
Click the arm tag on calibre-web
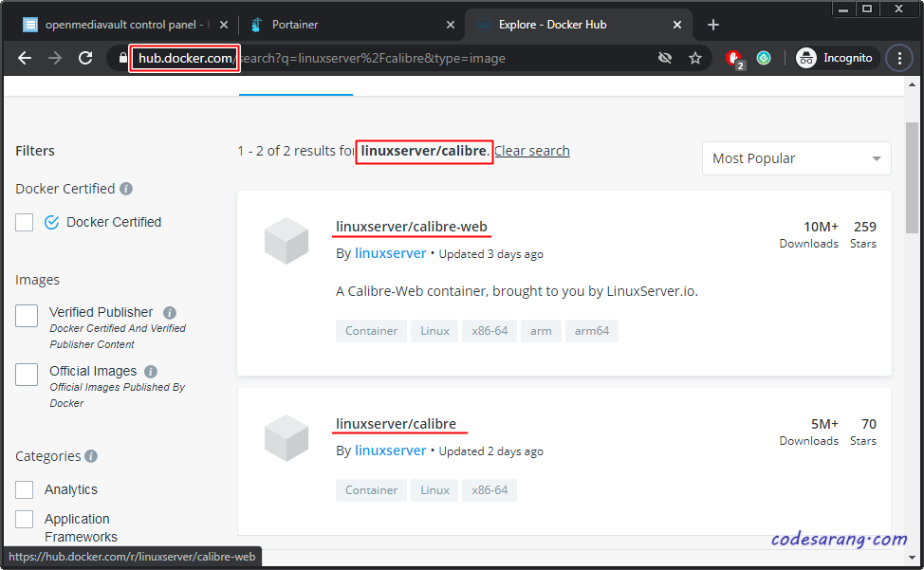click(541, 331)
